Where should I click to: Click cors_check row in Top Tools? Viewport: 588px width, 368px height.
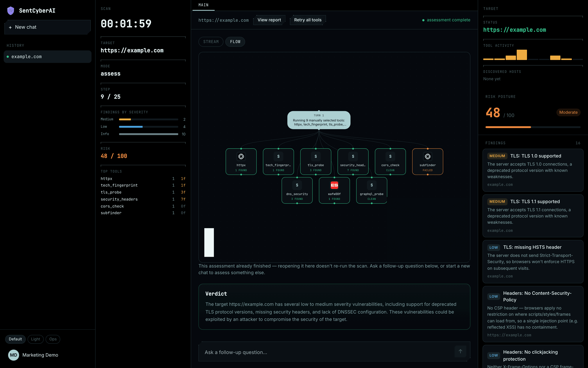coord(143,206)
